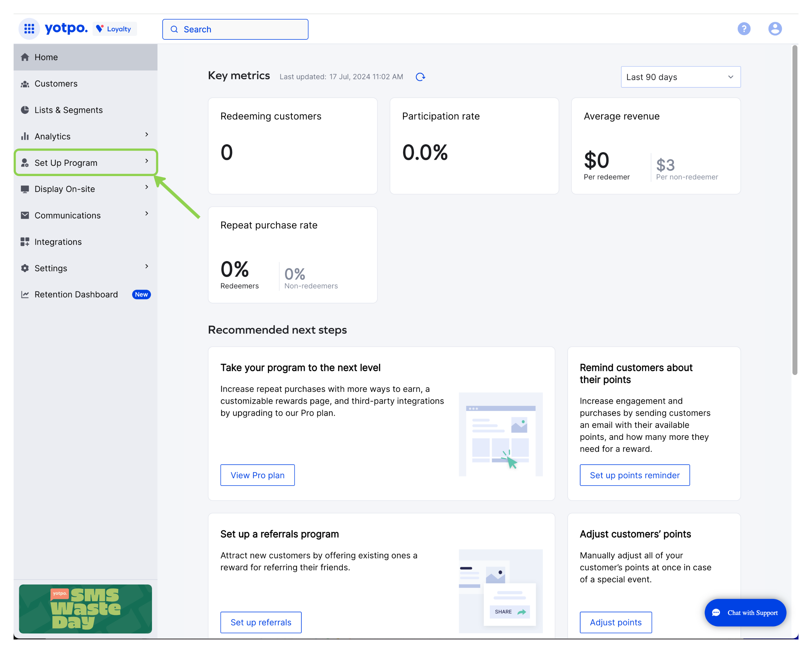This screenshot has width=812, height=653.
Task: Click the Home house icon
Action: click(25, 57)
